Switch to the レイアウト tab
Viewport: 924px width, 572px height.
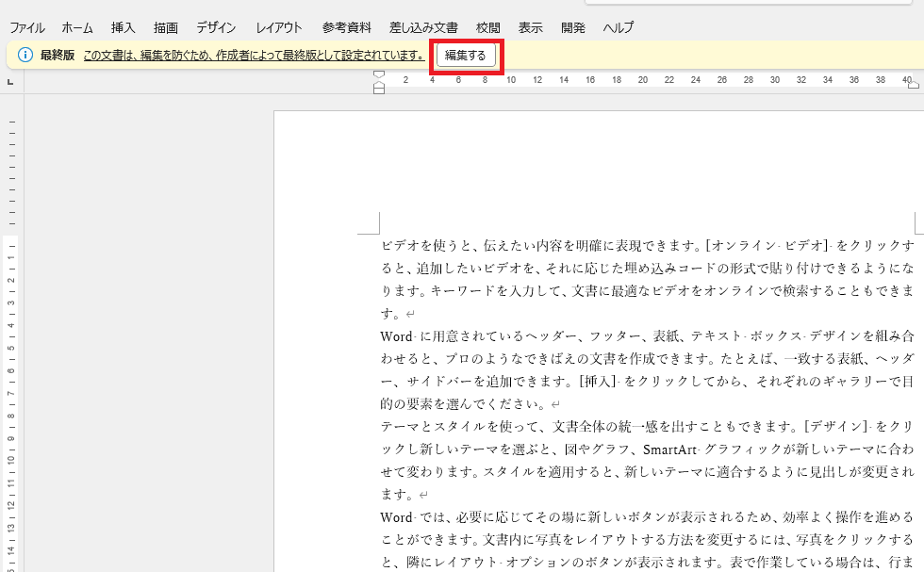coord(279,27)
